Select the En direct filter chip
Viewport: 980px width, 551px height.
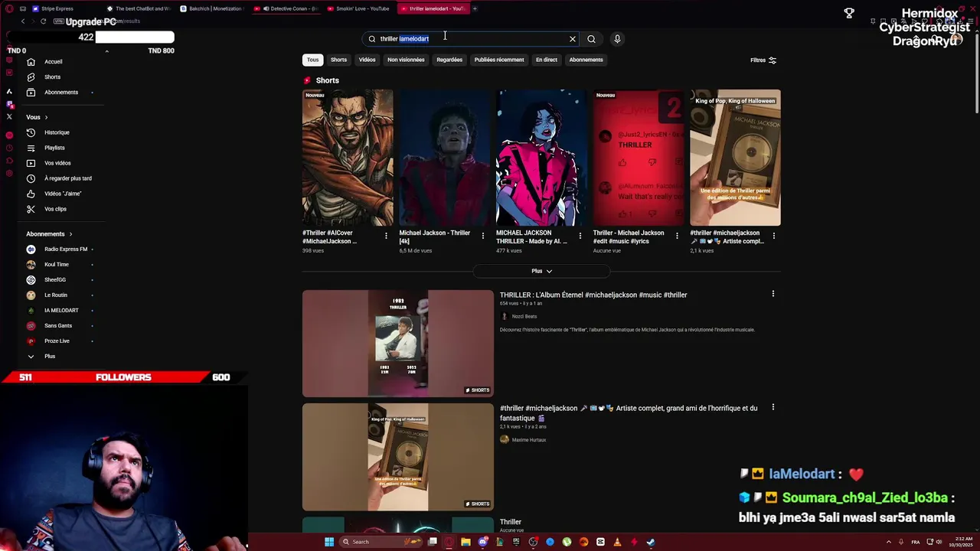coord(547,60)
